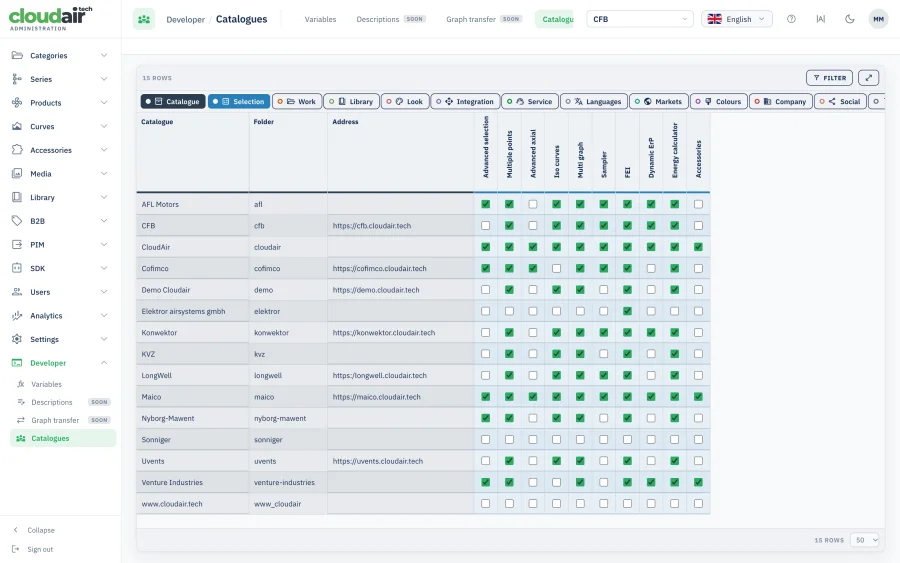The image size is (900, 563).
Task: Click the Series branch icon in sidebar
Action: pyautogui.click(x=17, y=79)
